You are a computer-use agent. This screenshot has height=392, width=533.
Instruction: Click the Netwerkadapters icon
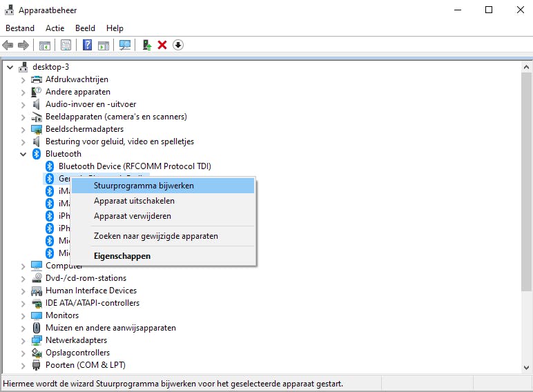click(37, 340)
